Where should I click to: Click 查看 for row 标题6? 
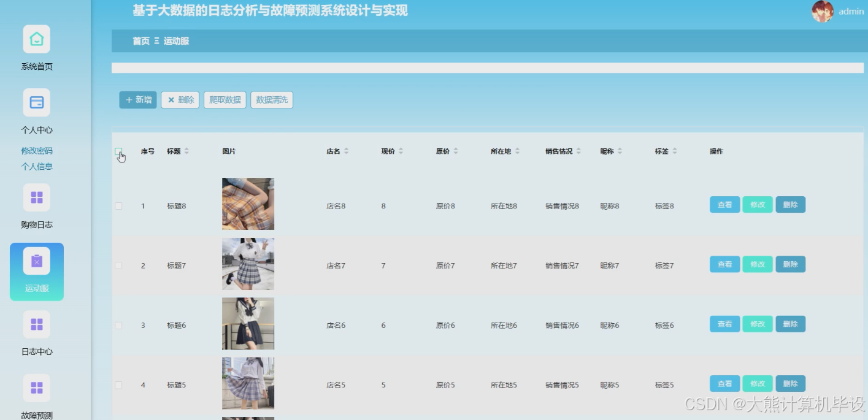pos(725,324)
